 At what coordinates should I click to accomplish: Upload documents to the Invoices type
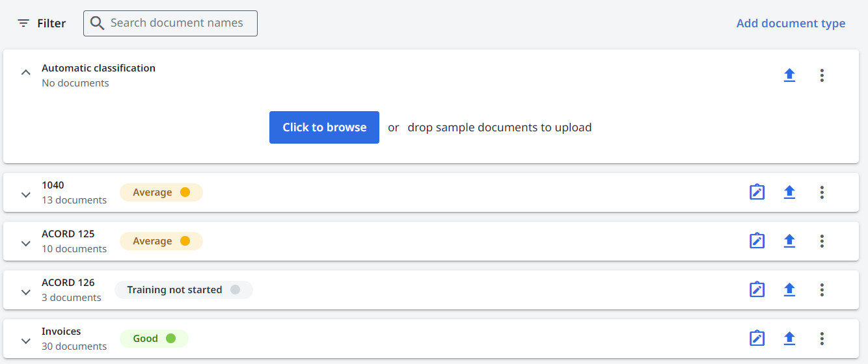coord(789,339)
